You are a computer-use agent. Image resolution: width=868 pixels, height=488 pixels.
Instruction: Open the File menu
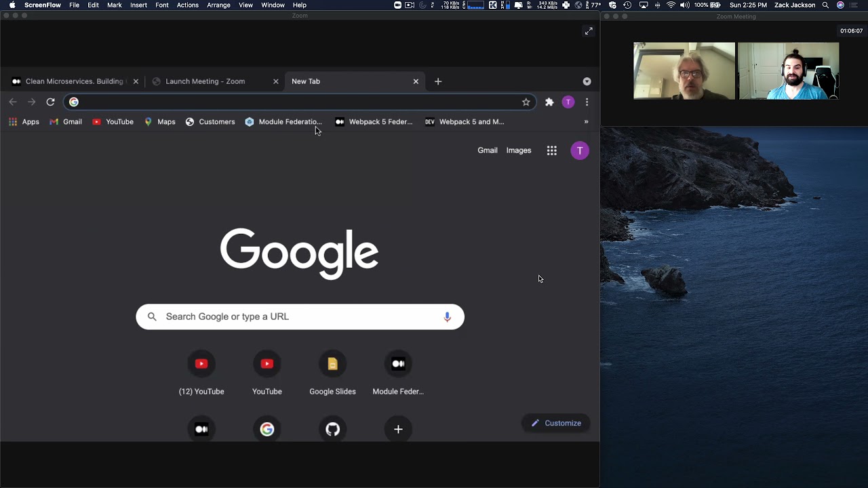pyautogui.click(x=74, y=5)
